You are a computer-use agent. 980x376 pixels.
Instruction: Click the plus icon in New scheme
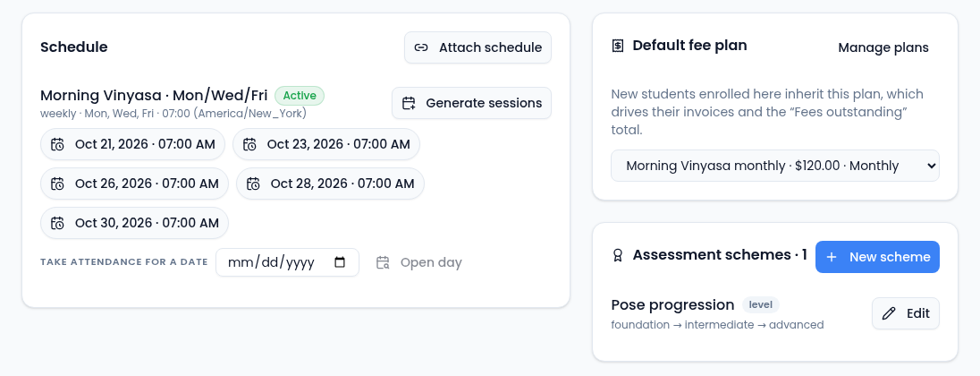click(x=832, y=257)
